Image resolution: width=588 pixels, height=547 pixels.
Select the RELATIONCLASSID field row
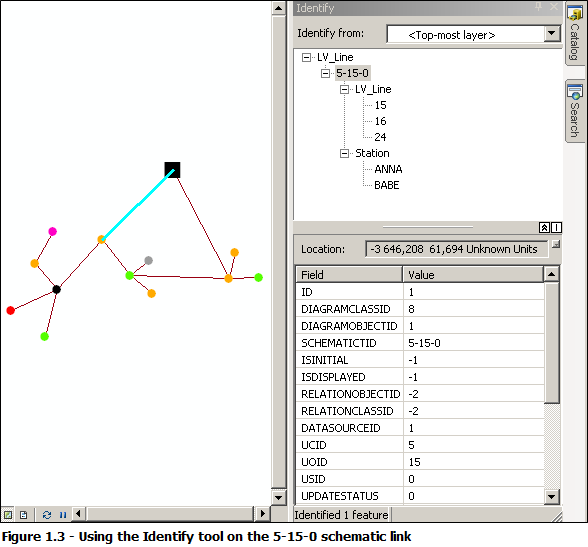click(x=420, y=411)
